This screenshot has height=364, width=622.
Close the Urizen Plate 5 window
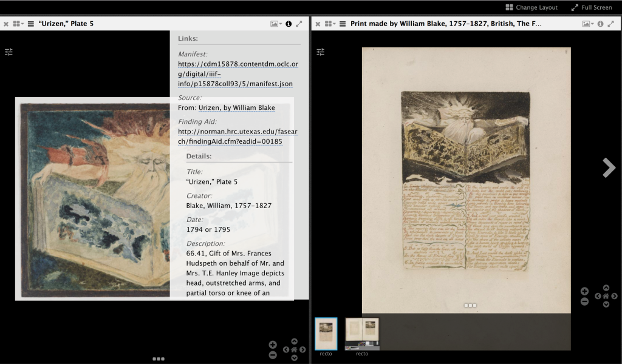pyautogui.click(x=6, y=24)
